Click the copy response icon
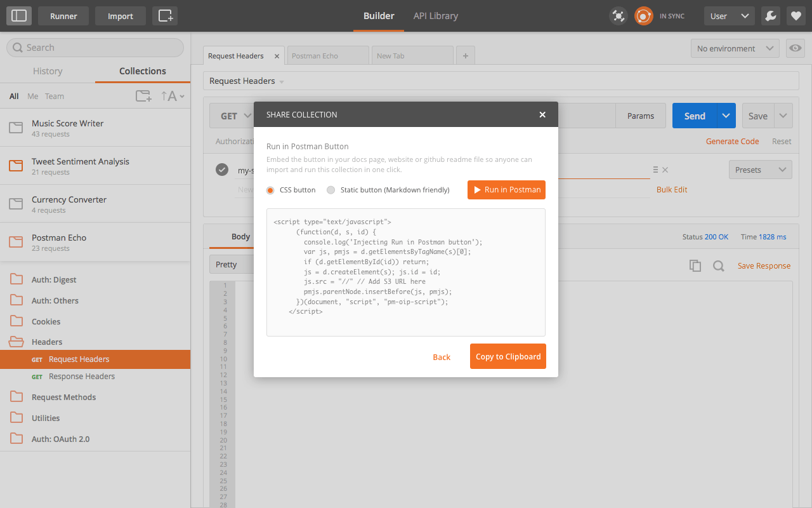Screen dimensions: 812x508 (695, 266)
